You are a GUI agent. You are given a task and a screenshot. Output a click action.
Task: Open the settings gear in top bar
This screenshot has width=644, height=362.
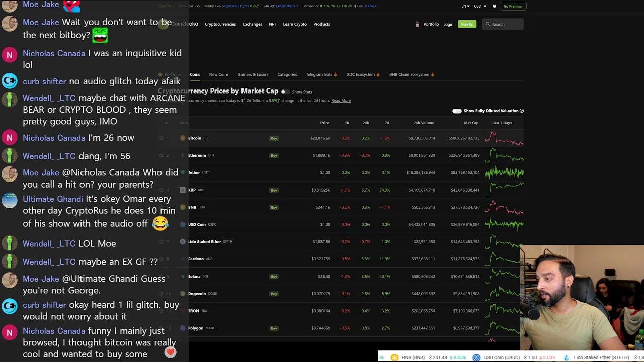[x=494, y=6]
